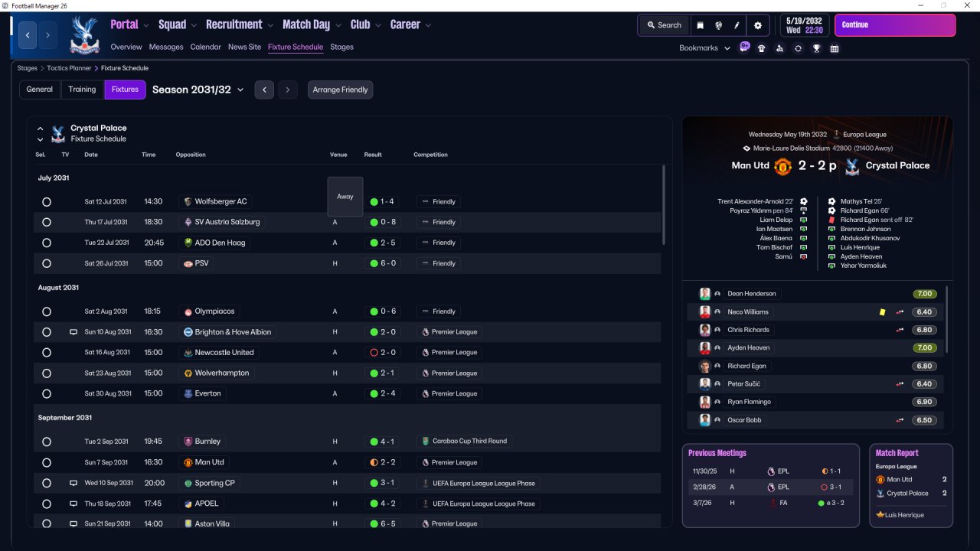The width and height of the screenshot is (980, 551).
Task: Click Richard Egan's red card icon
Action: 831,220
